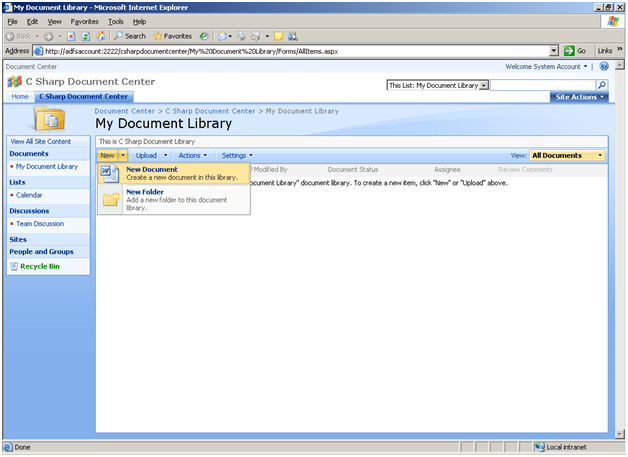Image resolution: width=628 pixels, height=457 pixels.
Task: Open the SharePoint help icon
Action: [604, 67]
